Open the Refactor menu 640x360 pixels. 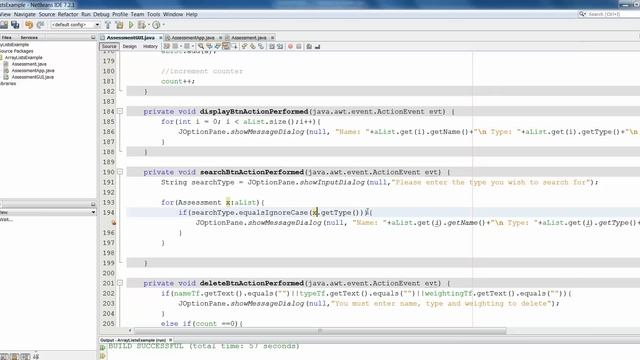pos(68,14)
